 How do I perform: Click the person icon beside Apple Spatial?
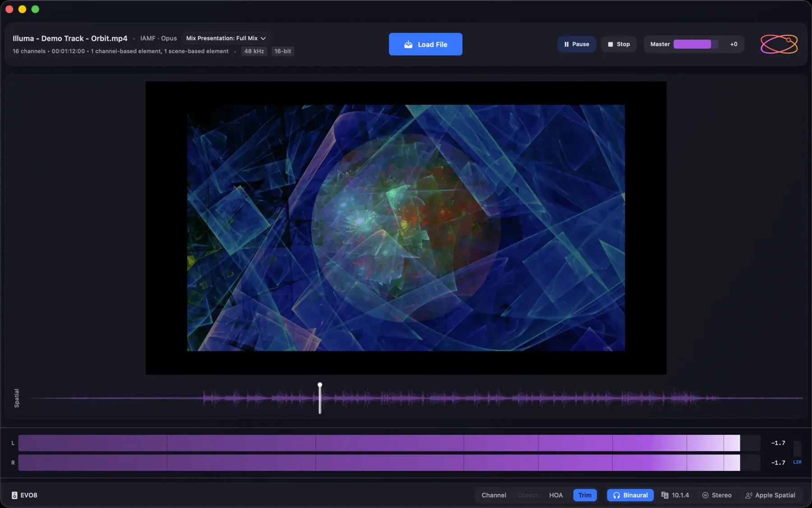748,495
